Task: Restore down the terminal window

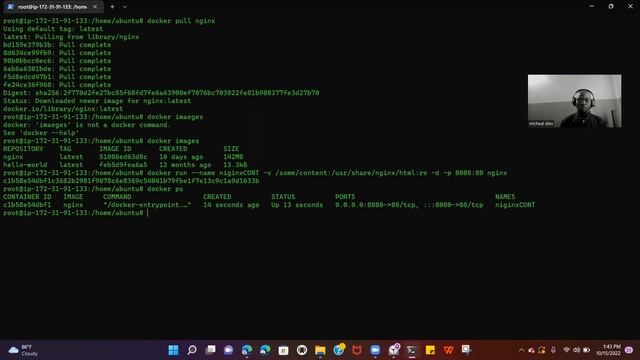Action: coord(611,7)
